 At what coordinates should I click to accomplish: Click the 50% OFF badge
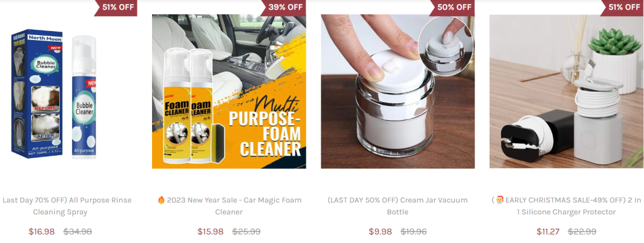(453, 7)
